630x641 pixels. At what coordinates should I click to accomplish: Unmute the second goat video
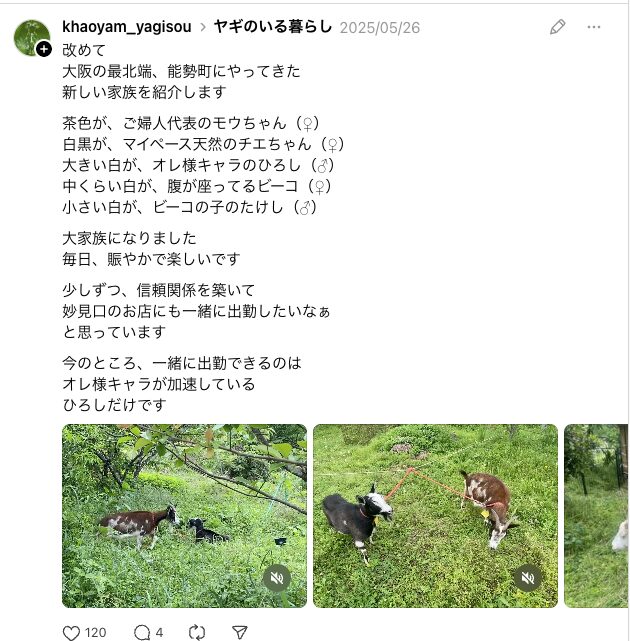tap(528, 578)
